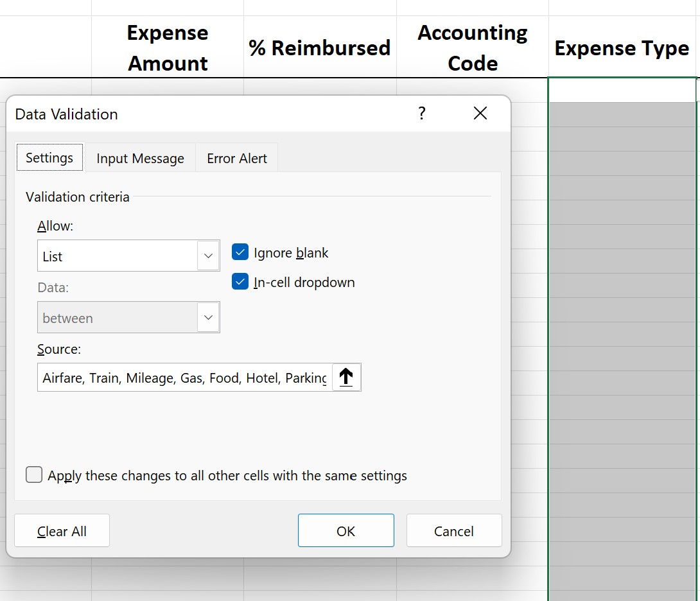This screenshot has width=700, height=601.
Task: Select the Expense Type column header
Action: [621, 48]
